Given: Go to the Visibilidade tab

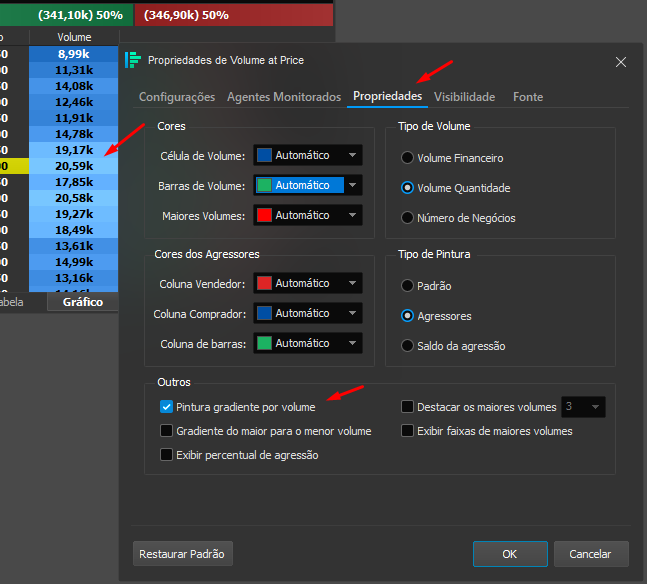Looking at the screenshot, I should pyautogui.click(x=465, y=97).
